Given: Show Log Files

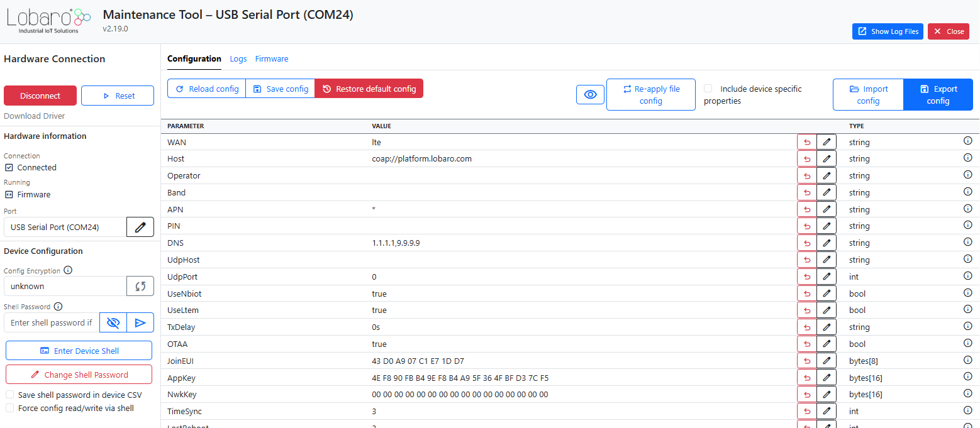Looking at the screenshot, I should [888, 31].
